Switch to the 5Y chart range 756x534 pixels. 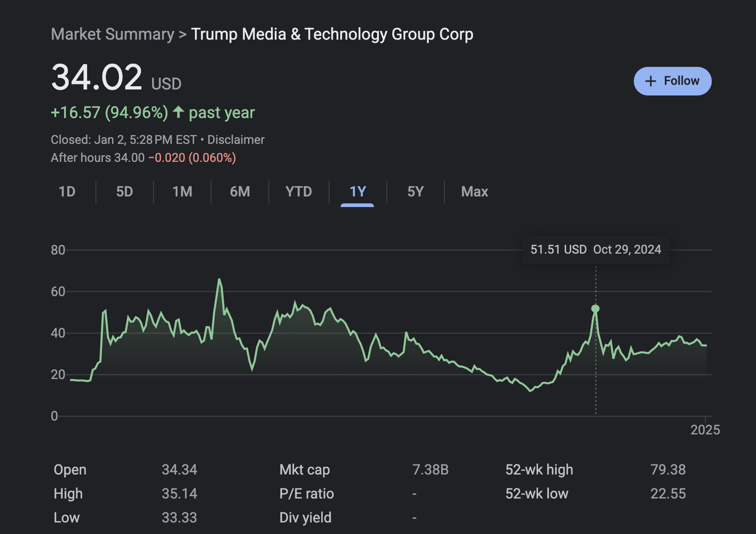click(x=415, y=191)
